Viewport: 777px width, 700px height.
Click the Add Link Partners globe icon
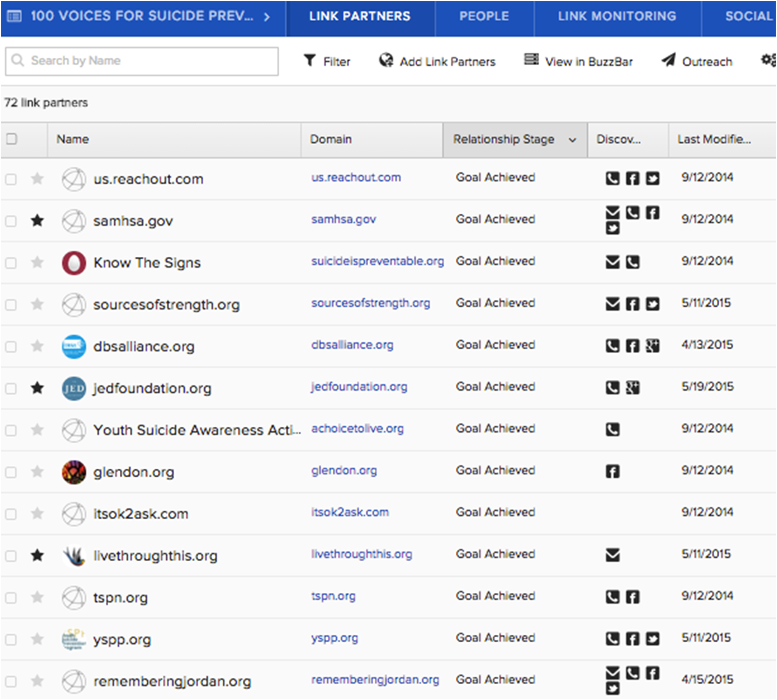point(386,60)
